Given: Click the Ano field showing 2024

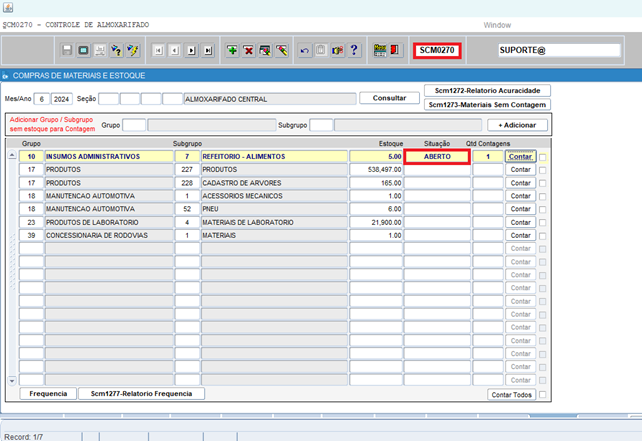Looking at the screenshot, I should (61, 99).
